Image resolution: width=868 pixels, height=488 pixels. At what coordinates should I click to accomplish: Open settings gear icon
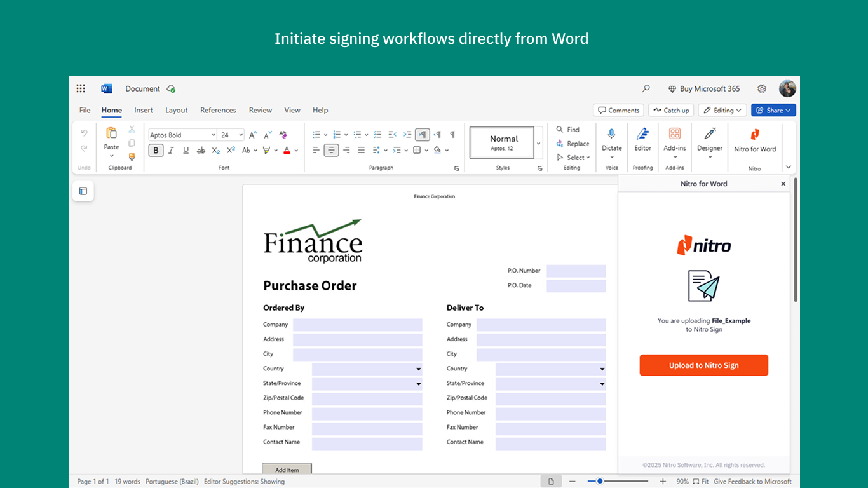coord(762,88)
